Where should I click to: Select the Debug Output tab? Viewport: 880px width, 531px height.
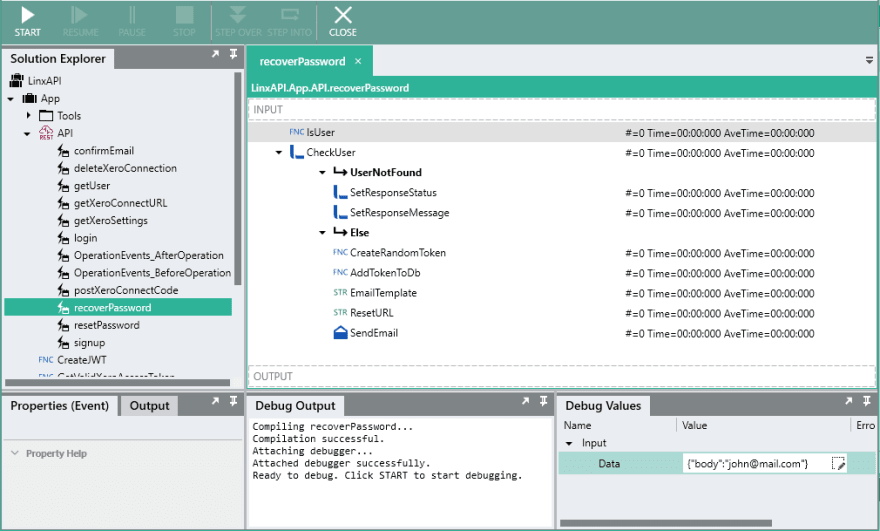[x=295, y=406]
